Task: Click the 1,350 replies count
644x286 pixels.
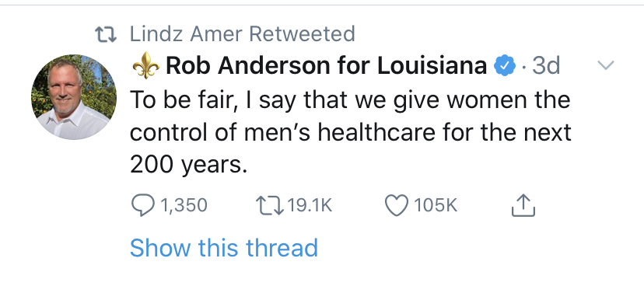Action: [184, 205]
